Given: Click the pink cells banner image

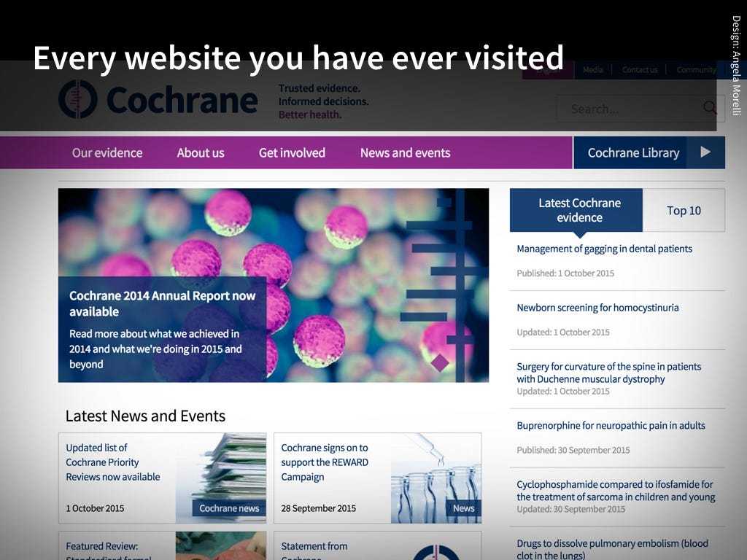Looking at the screenshot, I should 274,285.
